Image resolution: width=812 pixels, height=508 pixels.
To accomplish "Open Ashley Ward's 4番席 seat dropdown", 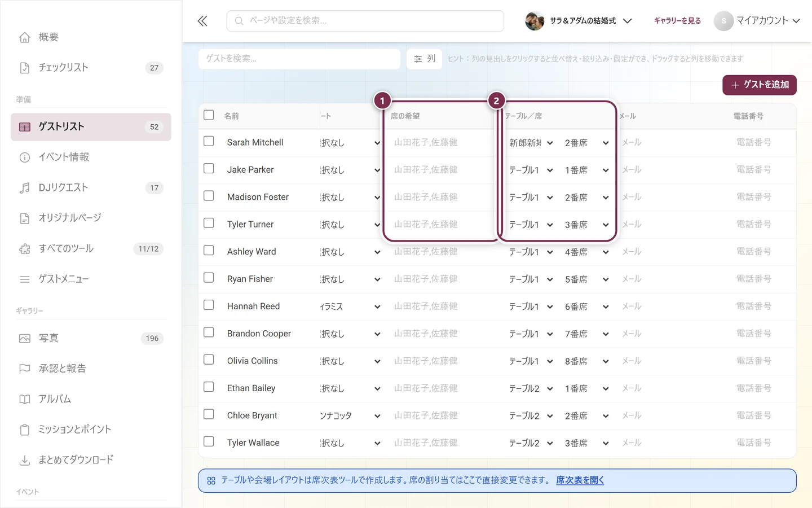I will [586, 252].
